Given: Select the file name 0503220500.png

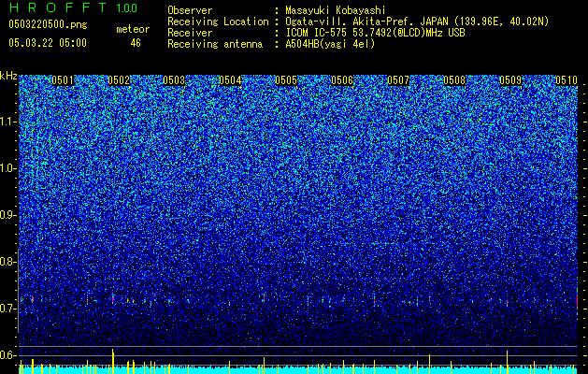Looking at the screenshot, I should (48, 24).
